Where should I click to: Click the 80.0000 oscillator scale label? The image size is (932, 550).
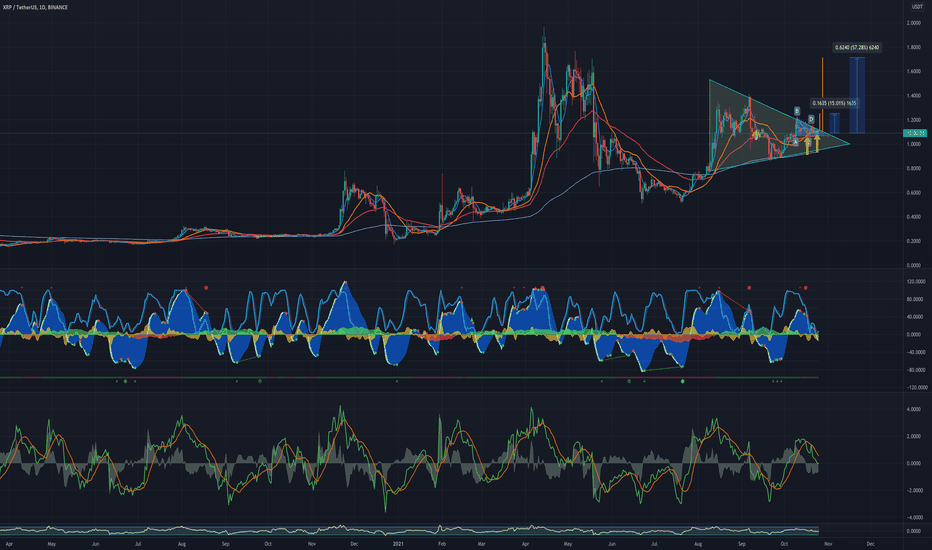click(915, 299)
